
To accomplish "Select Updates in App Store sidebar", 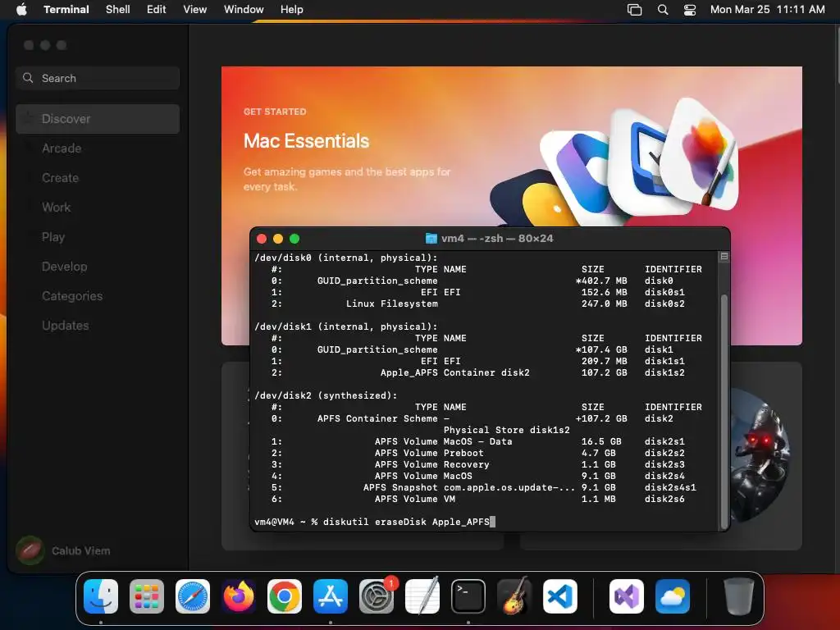I will 98,325.
